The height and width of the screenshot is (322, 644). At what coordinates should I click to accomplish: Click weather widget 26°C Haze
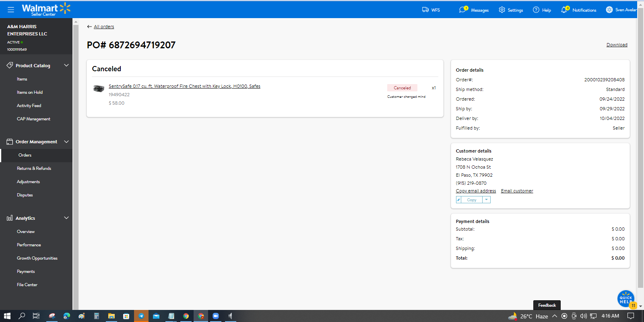[528, 316]
